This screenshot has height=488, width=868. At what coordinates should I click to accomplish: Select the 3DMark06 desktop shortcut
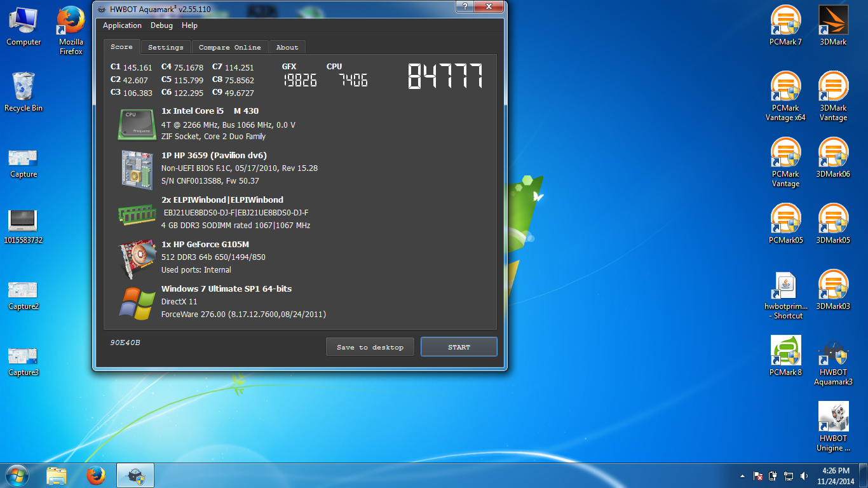coord(834,158)
